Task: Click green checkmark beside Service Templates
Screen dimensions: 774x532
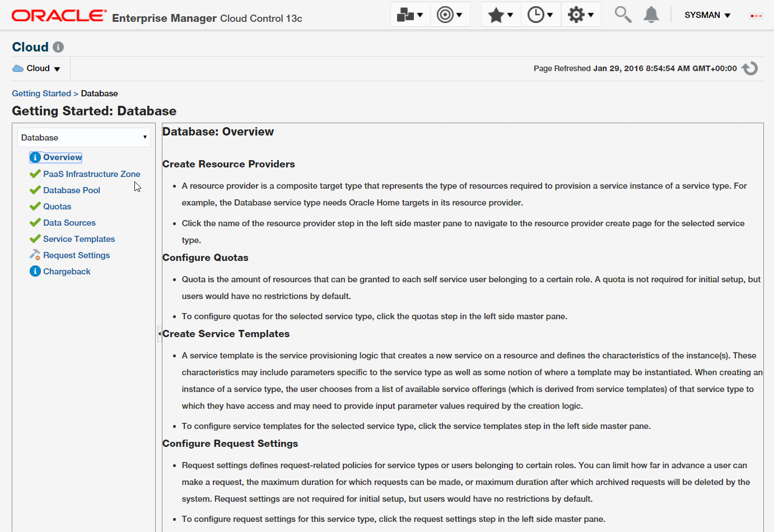Action: click(x=35, y=239)
